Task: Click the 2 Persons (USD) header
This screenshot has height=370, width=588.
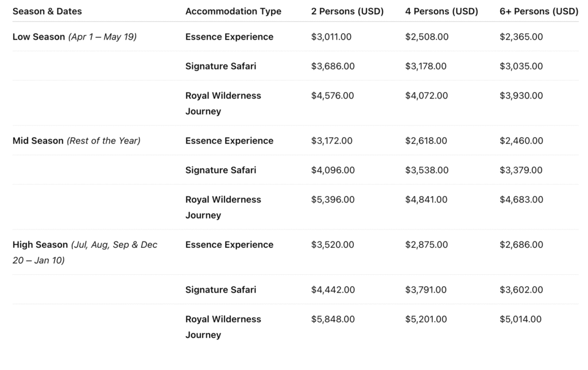Action: click(x=347, y=11)
